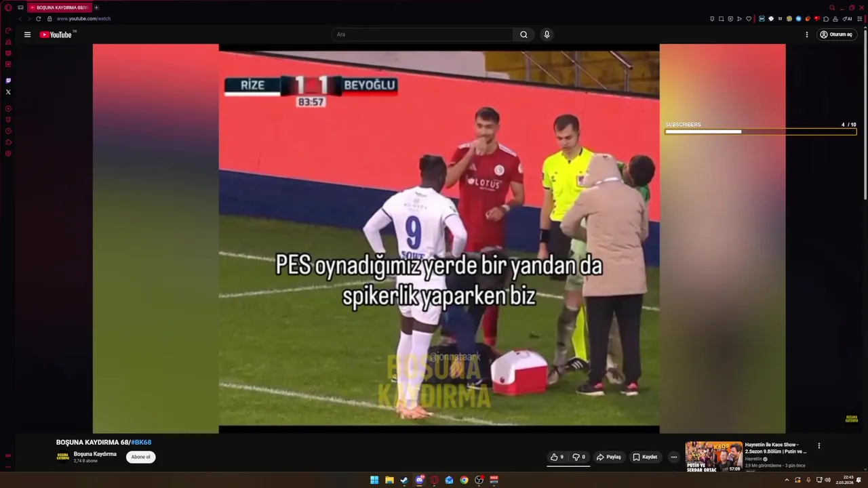Add page to bookmarks heart icon
Screen dimensions: 868x488
coord(749,19)
